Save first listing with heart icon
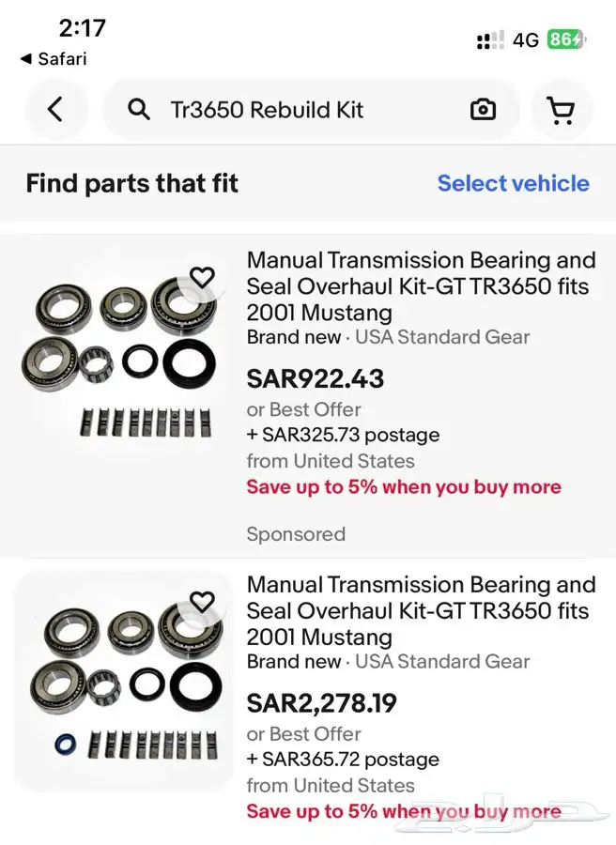The image size is (616, 845). click(x=202, y=278)
